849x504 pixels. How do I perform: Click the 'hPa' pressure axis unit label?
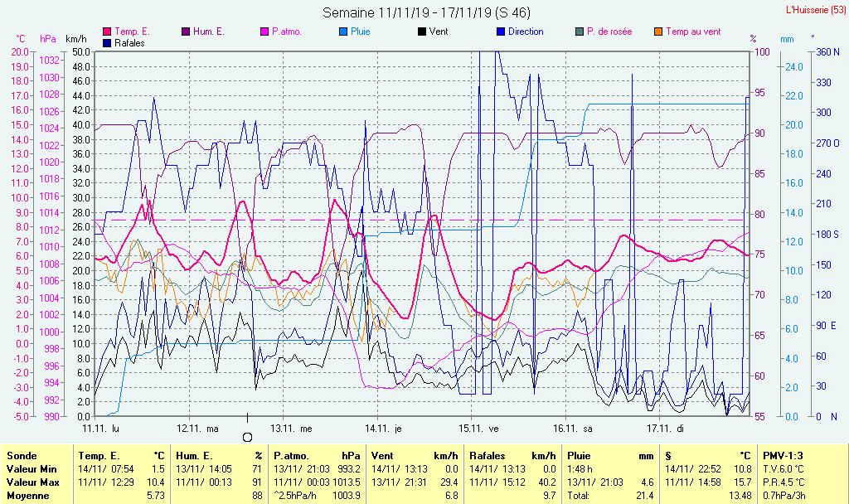point(48,39)
